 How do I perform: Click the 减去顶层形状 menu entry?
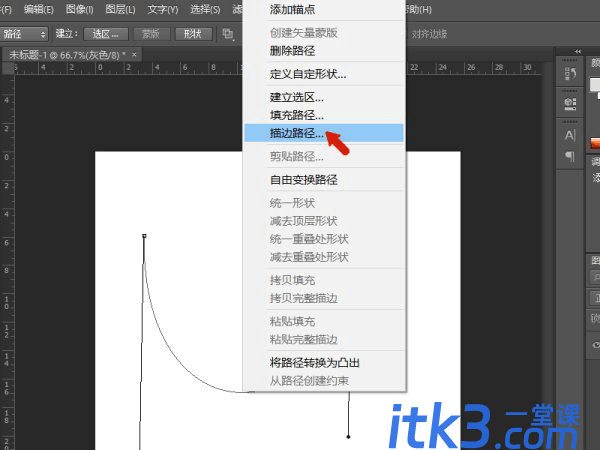tap(324, 221)
